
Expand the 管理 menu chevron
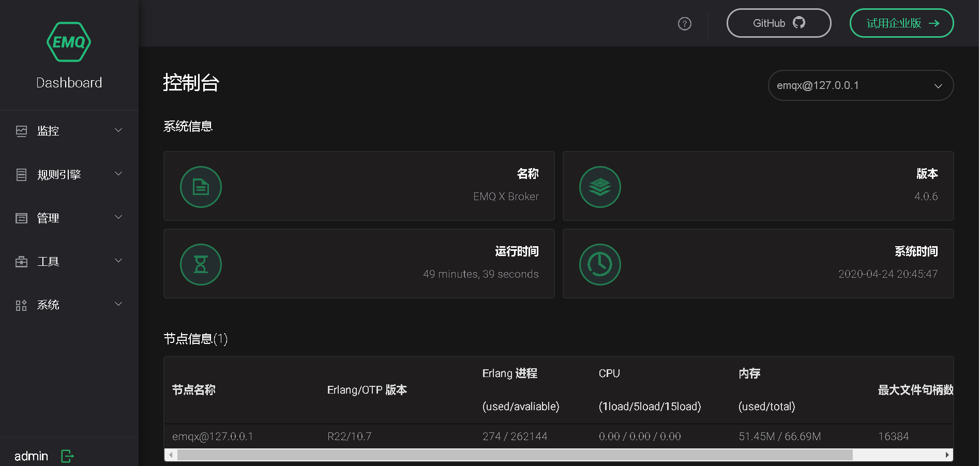[x=118, y=217]
